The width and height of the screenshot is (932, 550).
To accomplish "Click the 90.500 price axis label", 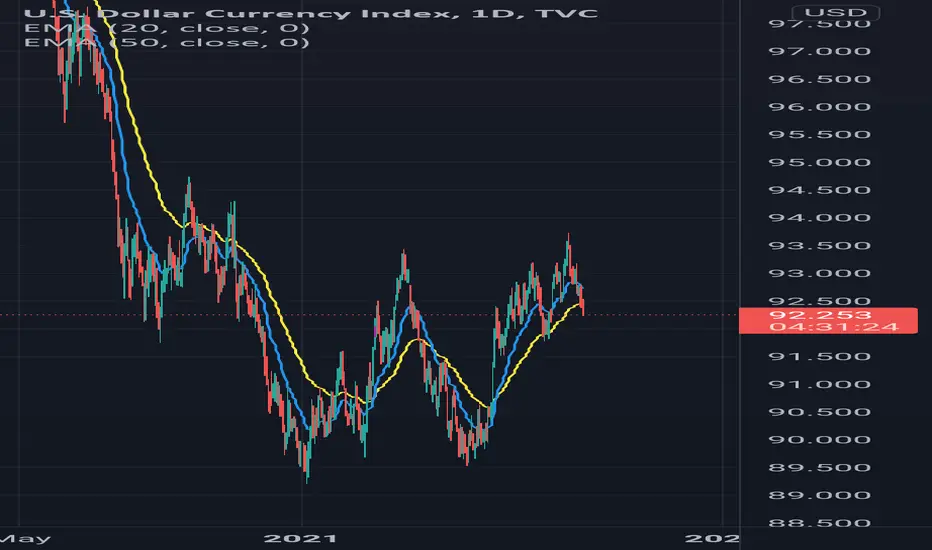I will coord(820,412).
